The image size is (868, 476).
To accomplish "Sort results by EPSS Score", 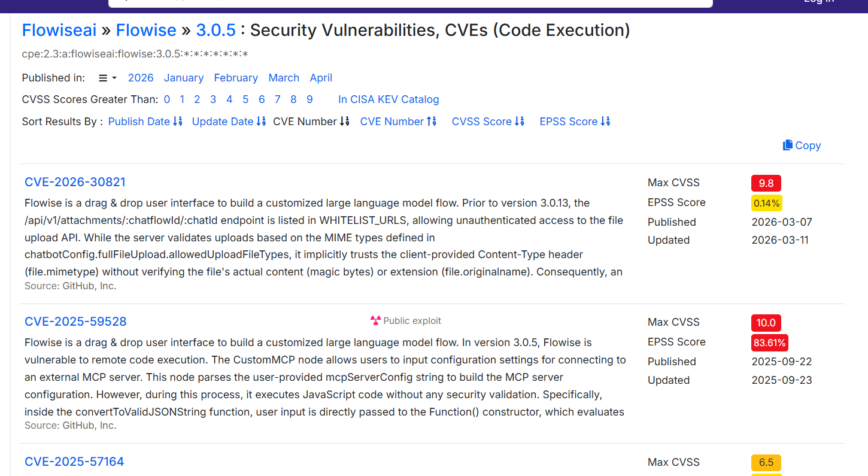I will tap(575, 122).
